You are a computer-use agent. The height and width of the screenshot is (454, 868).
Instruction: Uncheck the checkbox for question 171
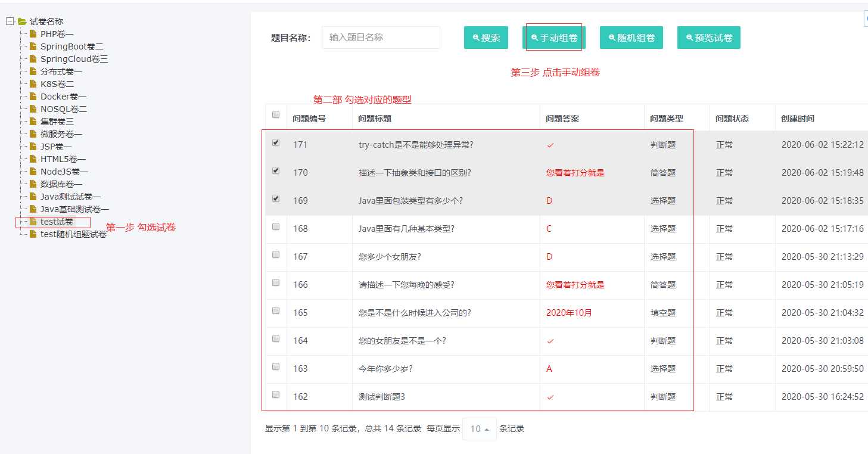point(276,143)
